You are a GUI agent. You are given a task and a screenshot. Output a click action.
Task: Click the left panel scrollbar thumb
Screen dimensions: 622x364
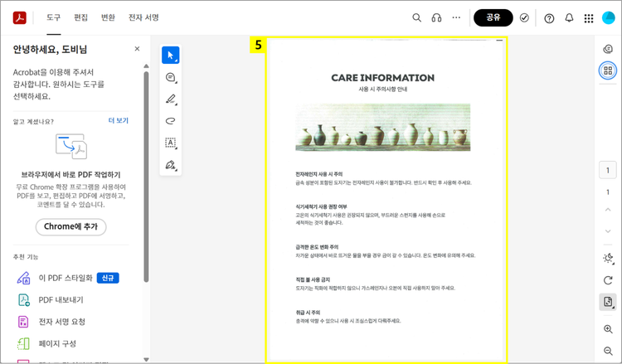tap(146, 177)
